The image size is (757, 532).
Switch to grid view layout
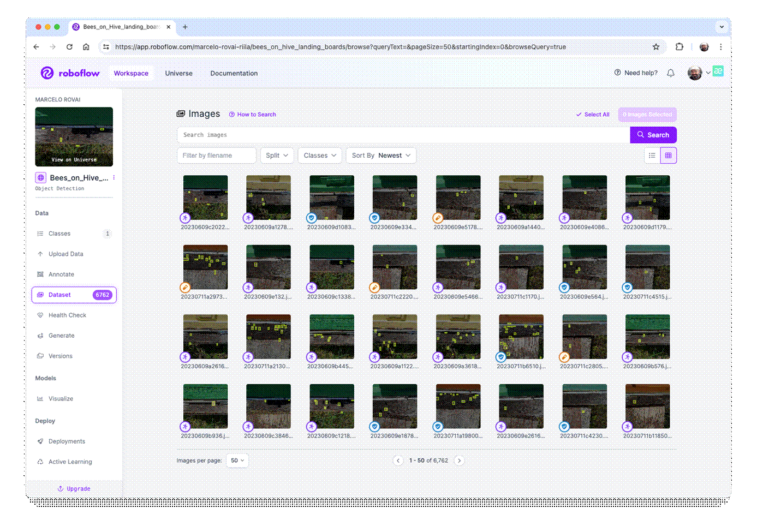click(x=668, y=155)
